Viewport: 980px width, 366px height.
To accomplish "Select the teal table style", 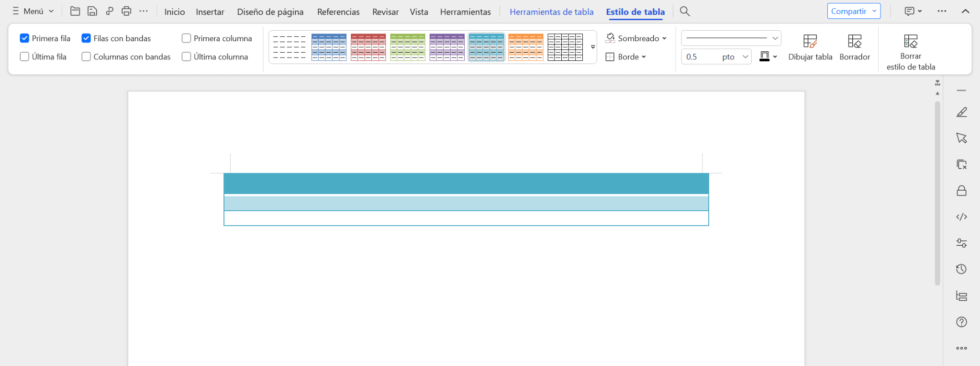I will tap(486, 47).
